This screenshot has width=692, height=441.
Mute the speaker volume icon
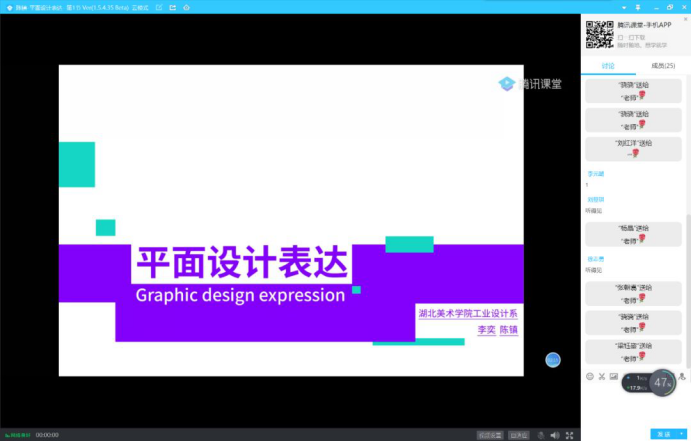pos(554,435)
